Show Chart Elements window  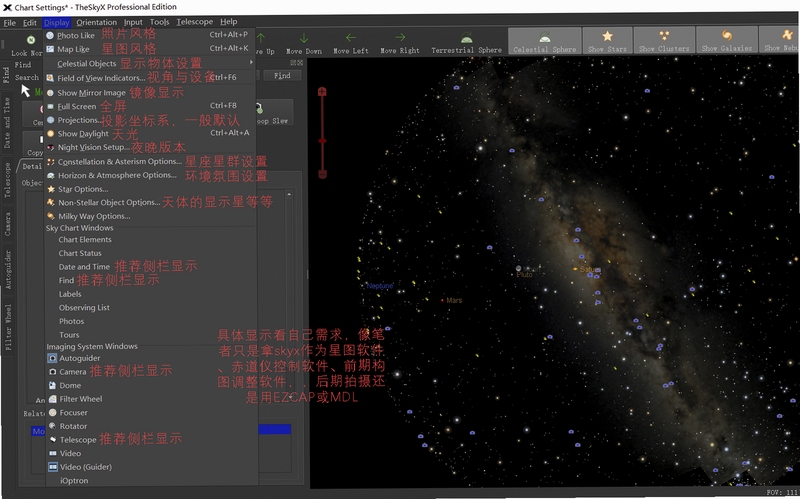85,240
